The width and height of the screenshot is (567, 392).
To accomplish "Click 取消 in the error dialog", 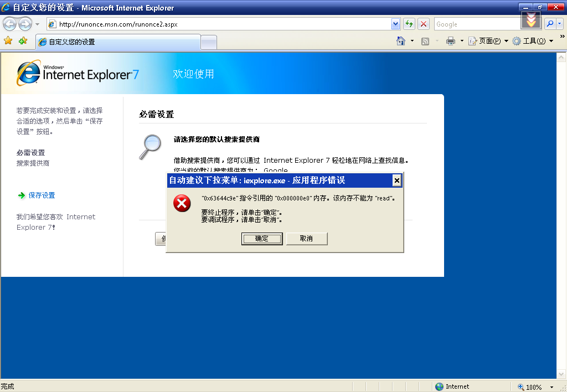I will point(307,239).
